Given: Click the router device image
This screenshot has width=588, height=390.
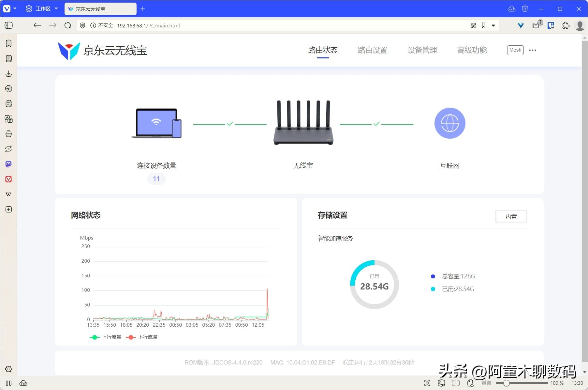Looking at the screenshot, I should click(x=303, y=122).
